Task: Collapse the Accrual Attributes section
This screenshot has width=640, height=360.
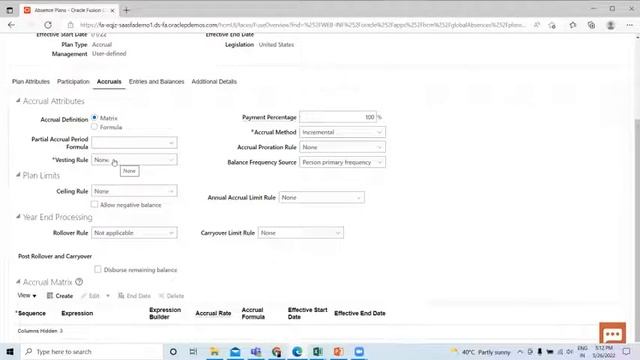Action: pyautogui.click(x=18, y=100)
